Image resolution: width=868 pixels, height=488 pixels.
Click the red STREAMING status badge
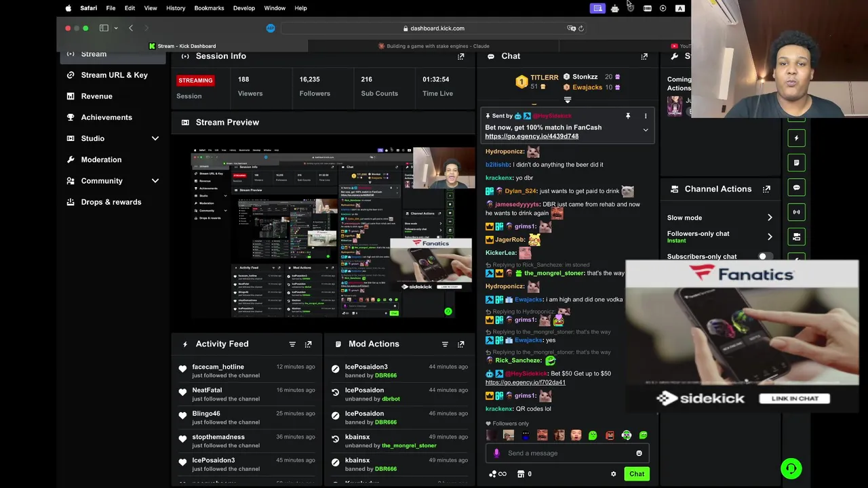click(195, 81)
